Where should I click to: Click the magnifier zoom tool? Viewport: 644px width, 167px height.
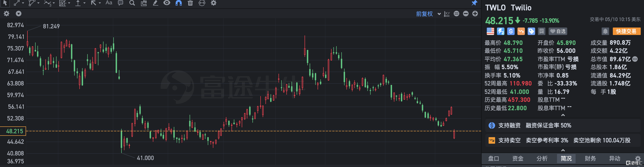pos(132,3)
